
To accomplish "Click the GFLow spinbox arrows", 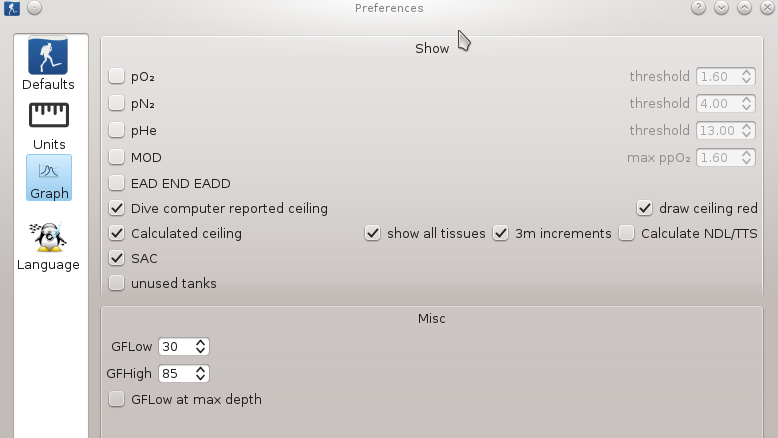I will tap(201, 346).
